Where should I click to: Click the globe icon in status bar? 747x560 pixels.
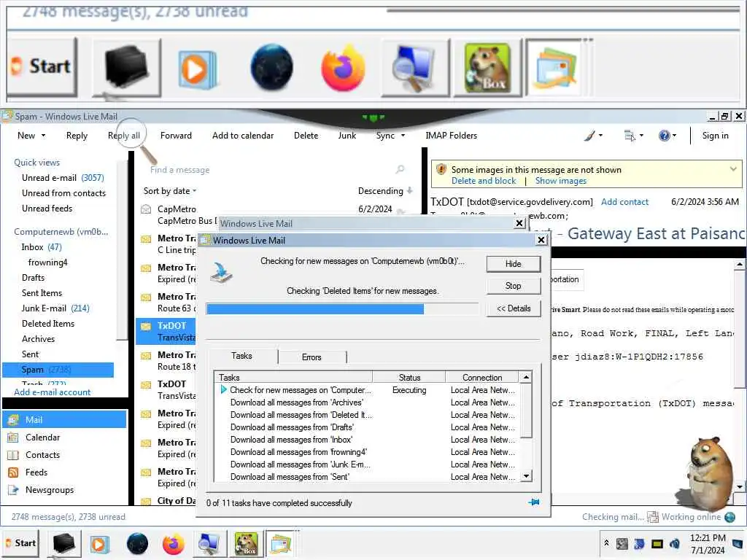[729, 517]
